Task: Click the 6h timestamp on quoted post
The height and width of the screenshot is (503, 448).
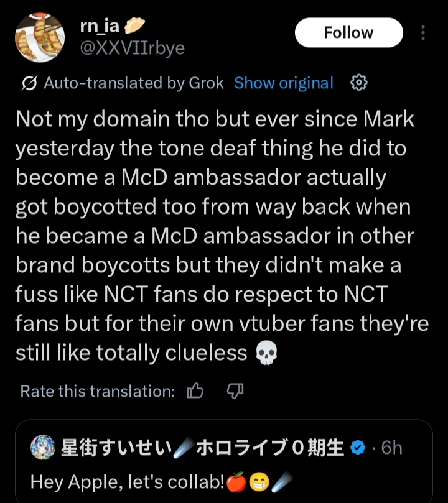Action: tap(391, 448)
